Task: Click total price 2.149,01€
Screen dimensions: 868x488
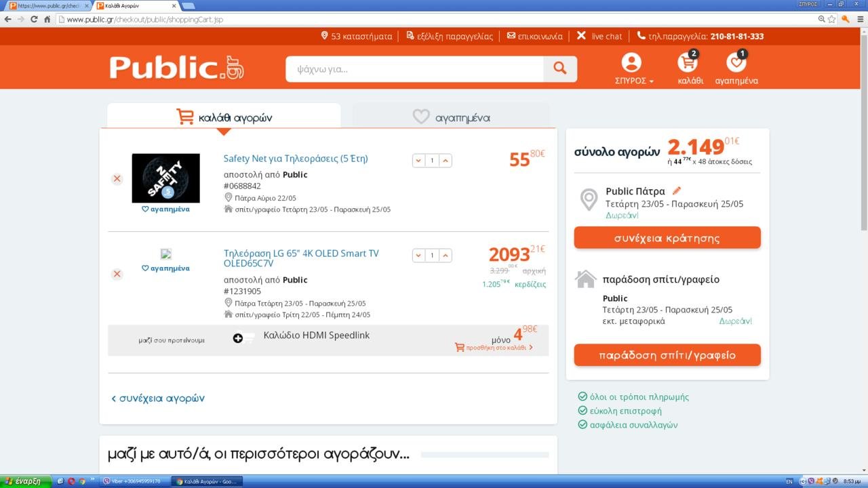Action: [x=703, y=146]
